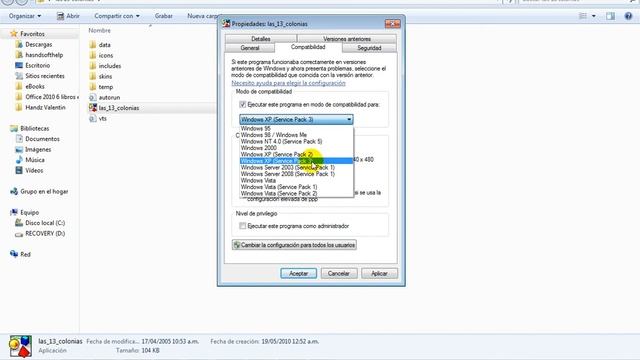Open the Compartir con menu
Viewport: 640px width, 360px height.
117,16
